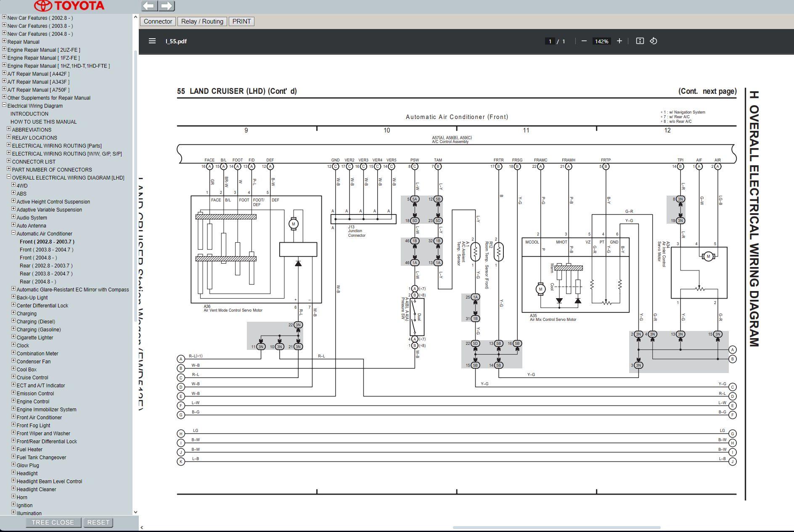Zoom in the PDF with plus icon
This screenshot has width=794, height=532.
point(619,41)
